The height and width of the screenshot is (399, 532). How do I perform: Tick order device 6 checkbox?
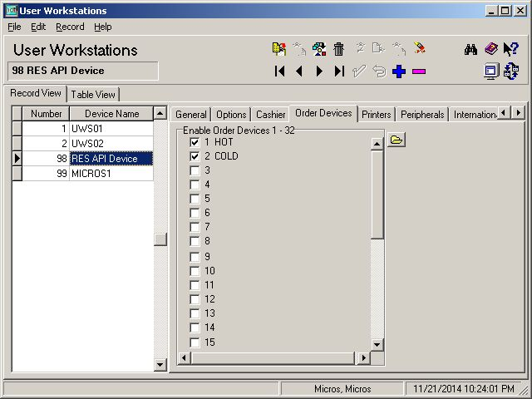[x=195, y=213]
